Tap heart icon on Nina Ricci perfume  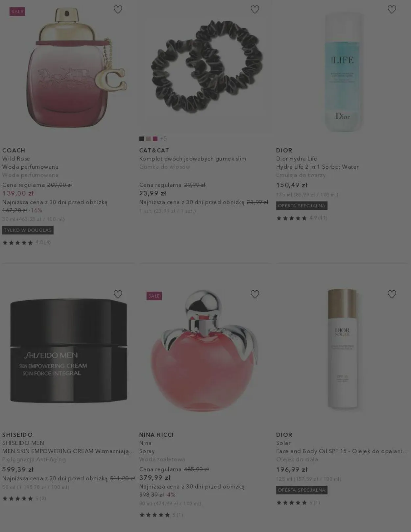pos(255,294)
